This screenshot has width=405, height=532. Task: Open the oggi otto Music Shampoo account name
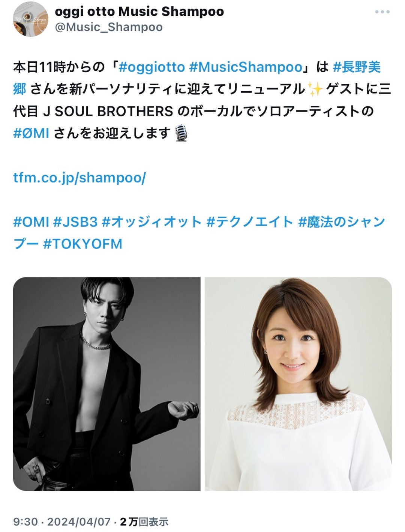(x=139, y=12)
